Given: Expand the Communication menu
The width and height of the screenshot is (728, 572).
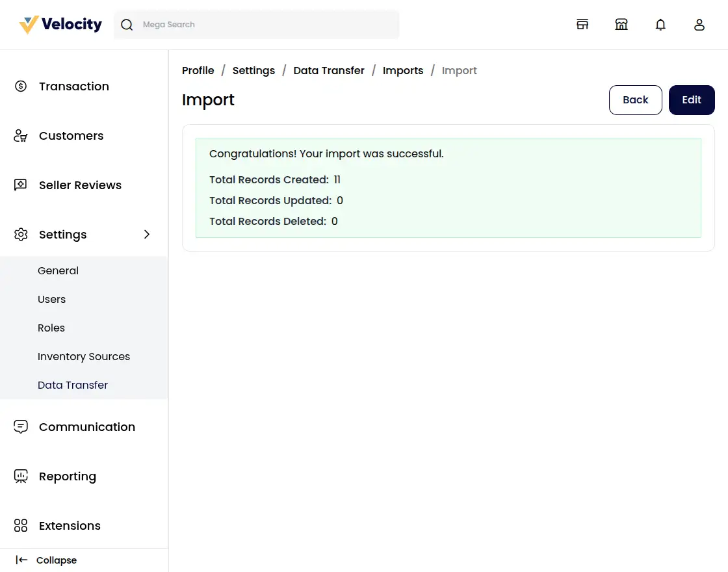Looking at the screenshot, I should [86, 427].
